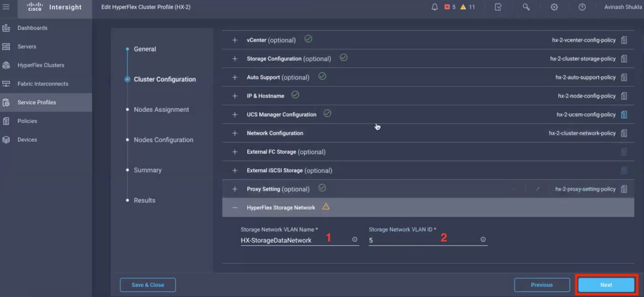
Task: Open the search magnifier in header
Action: point(526,7)
